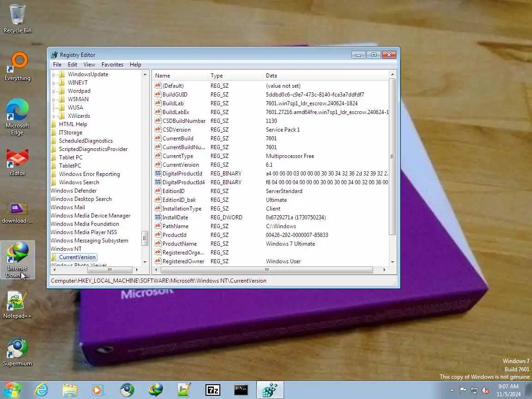Expand the WSMAN tree node
This screenshot has width=532, height=399.
click(54, 99)
